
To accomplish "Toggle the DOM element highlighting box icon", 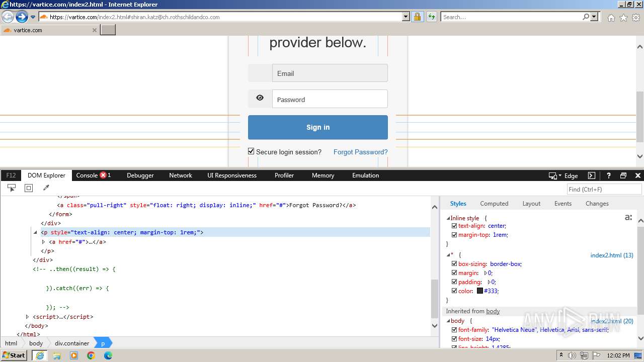I will [29, 188].
